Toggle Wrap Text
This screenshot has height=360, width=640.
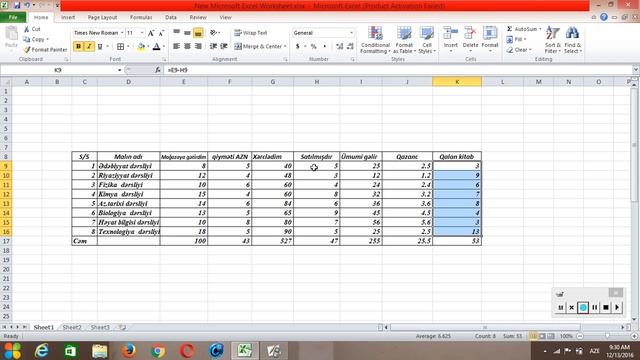click(x=251, y=33)
